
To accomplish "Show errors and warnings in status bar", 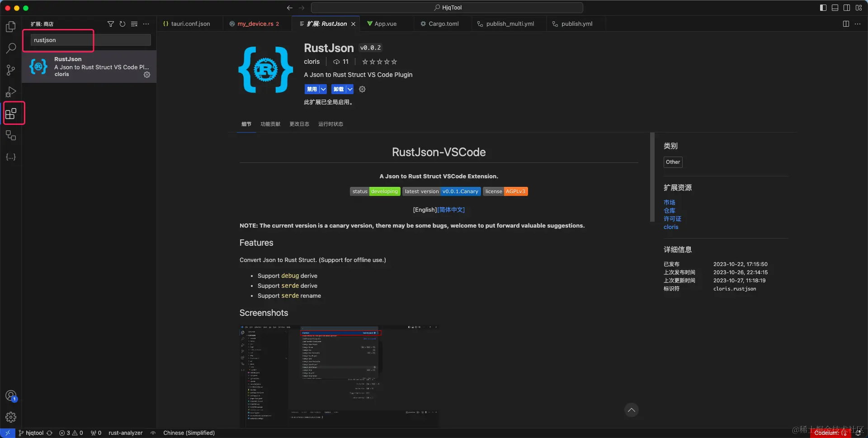I will click(71, 433).
